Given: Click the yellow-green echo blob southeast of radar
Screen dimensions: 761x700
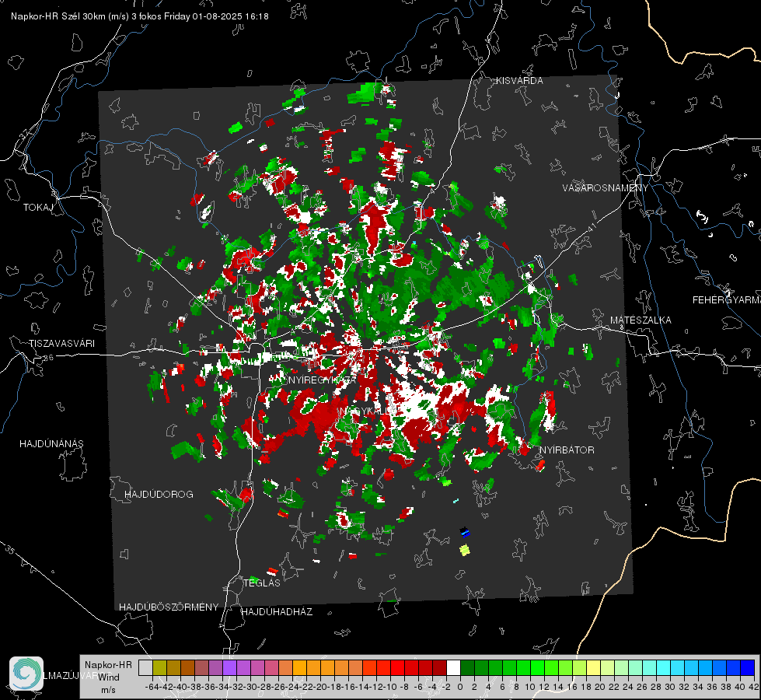Looking at the screenshot, I should tap(465, 550).
